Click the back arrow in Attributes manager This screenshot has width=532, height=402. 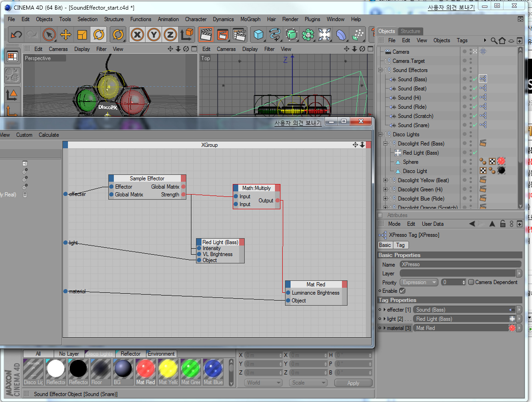[472, 224]
